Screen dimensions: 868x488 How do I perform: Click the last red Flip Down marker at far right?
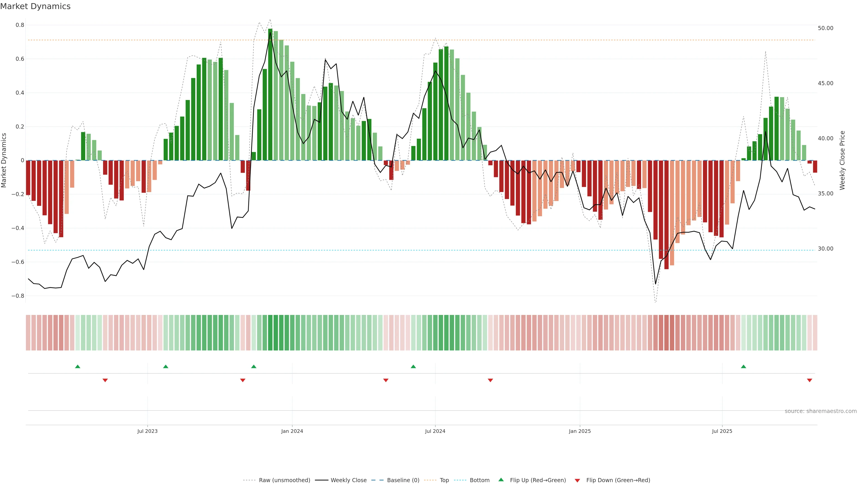coord(809,380)
